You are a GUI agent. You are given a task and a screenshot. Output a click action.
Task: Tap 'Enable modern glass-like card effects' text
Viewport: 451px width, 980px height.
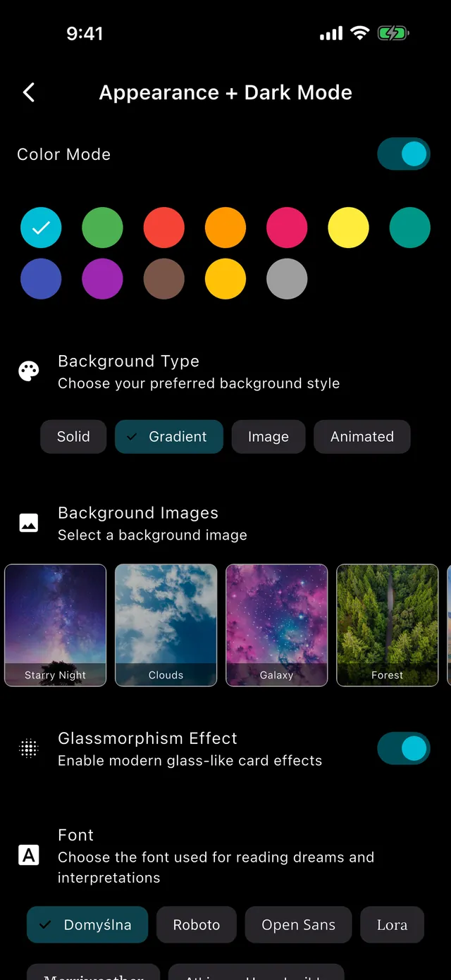pos(190,760)
